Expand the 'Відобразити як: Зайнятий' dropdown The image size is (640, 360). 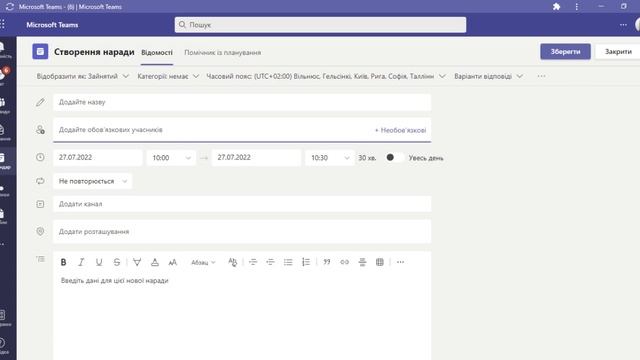click(82, 76)
